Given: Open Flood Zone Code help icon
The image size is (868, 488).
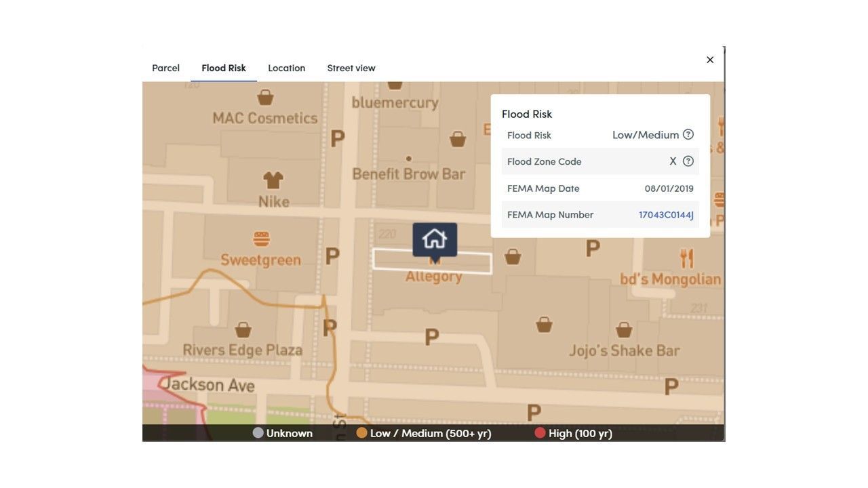Looking at the screenshot, I should pos(688,161).
